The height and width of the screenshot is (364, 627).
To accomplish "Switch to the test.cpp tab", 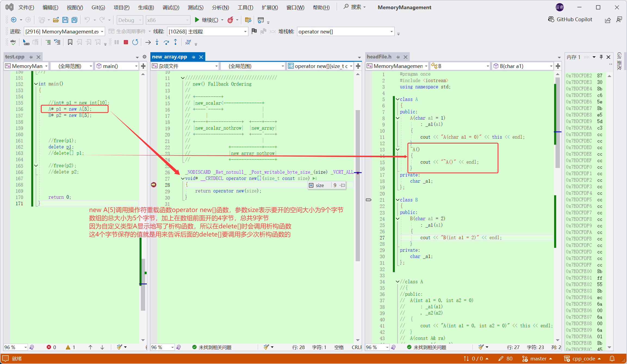I will click(15, 57).
